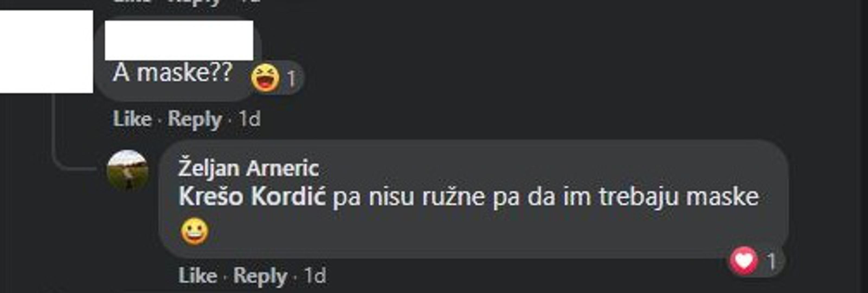Viewport: 868px width, 293px height.
Task: Open the heart reaction on Željan's reply
Action: pyautogui.click(x=744, y=260)
